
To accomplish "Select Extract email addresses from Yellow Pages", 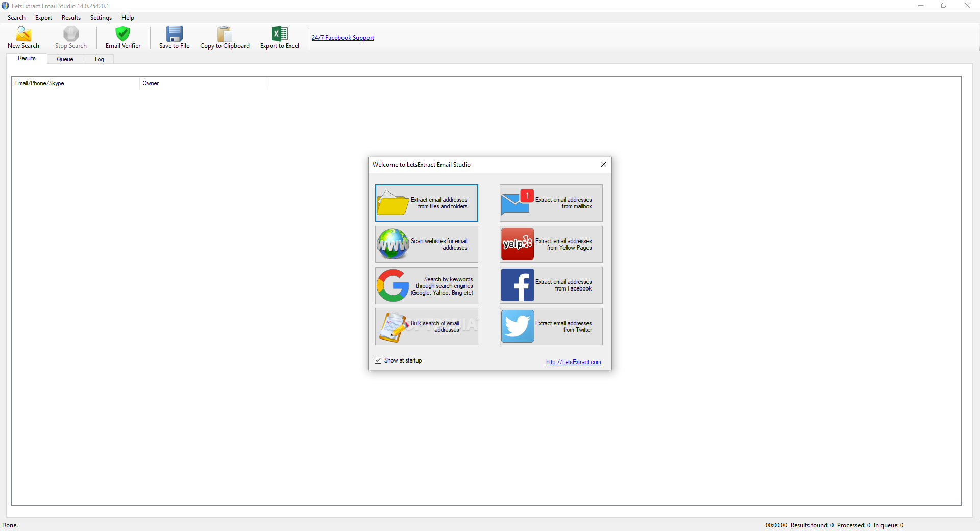I will pyautogui.click(x=551, y=245).
